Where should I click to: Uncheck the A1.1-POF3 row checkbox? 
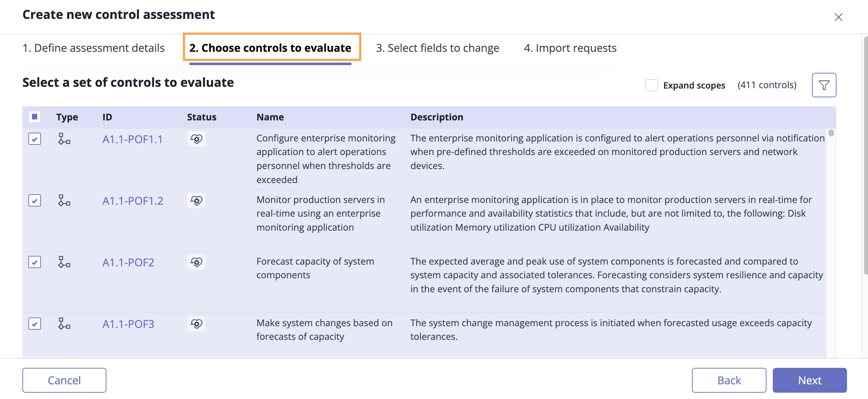point(35,323)
